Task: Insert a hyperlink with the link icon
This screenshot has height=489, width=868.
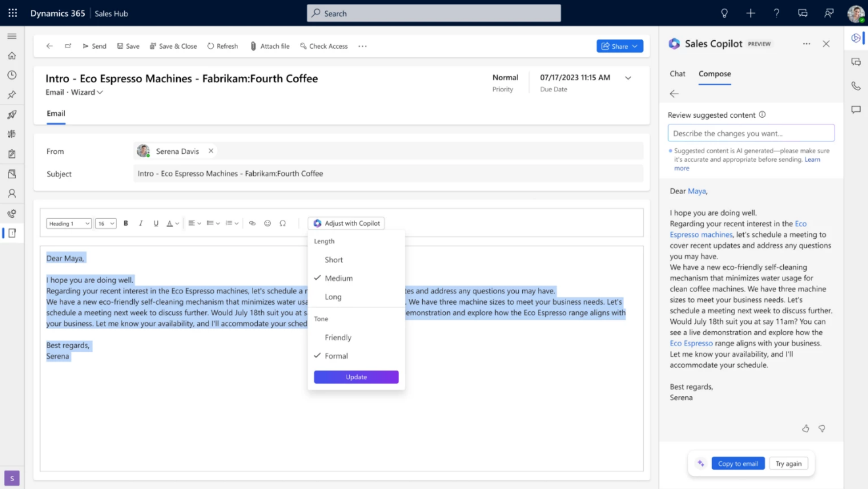Action: pos(252,223)
